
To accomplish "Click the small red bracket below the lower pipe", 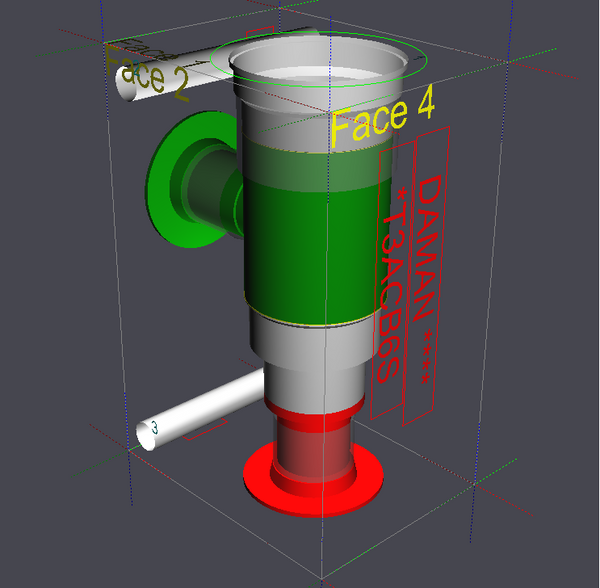I will click(x=205, y=430).
